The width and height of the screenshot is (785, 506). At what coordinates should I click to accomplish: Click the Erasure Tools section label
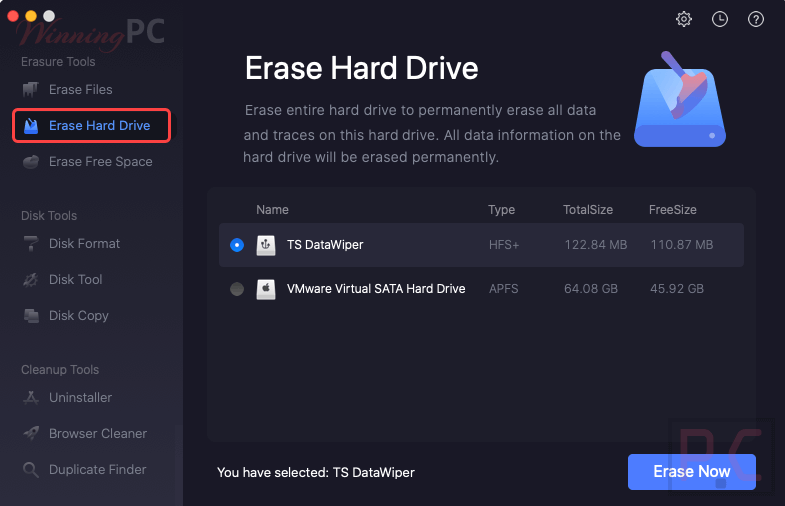[x=58, y=62]
